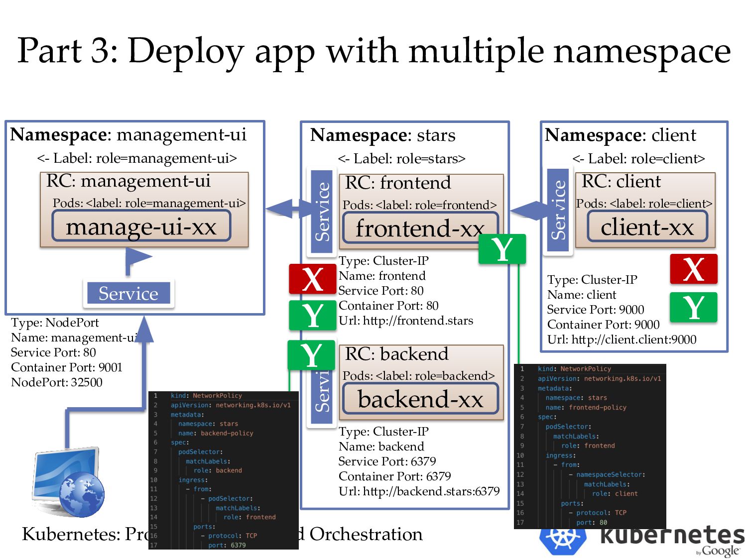Click the Url: http://backend.stars:6379 link
747x560 pixels.
coord(419,491)
